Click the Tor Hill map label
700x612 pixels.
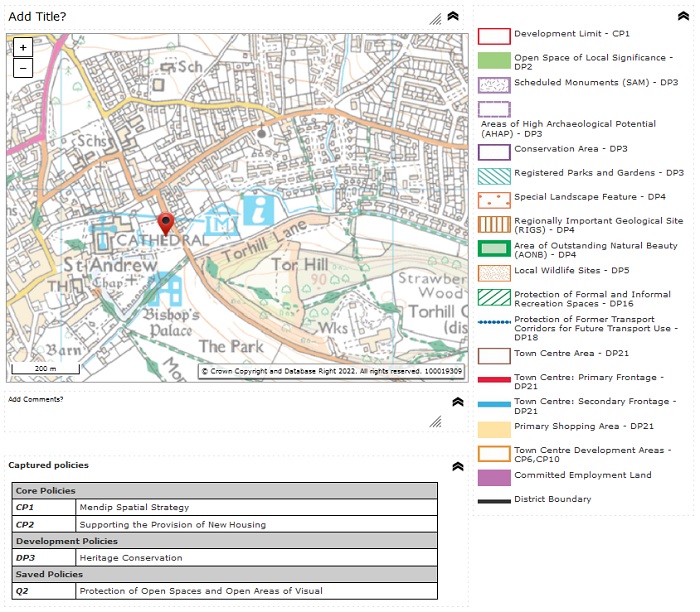point(300,264)
